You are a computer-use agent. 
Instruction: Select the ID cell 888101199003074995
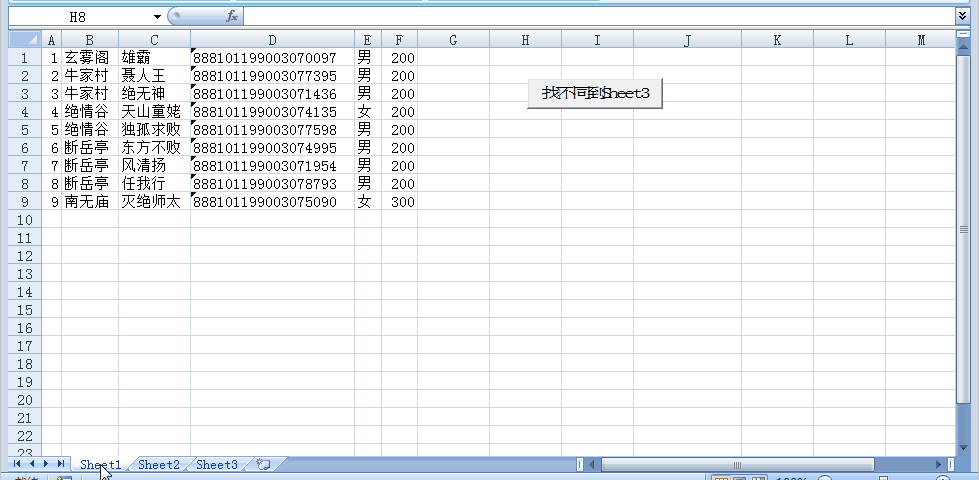(x=272, y=148)
